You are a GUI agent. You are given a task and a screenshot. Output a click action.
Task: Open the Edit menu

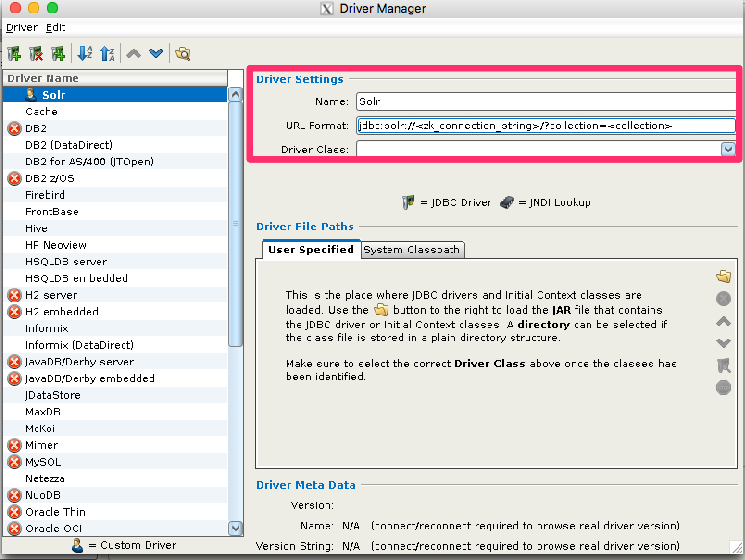pyautogui.click(x=56, y=28)
